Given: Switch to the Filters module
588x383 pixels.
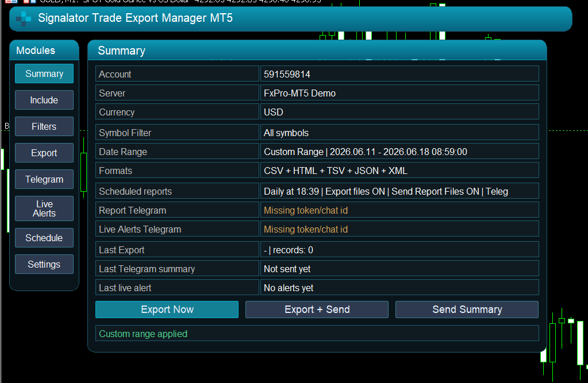Looking at the screenshot, I should (x=44, y=126).
